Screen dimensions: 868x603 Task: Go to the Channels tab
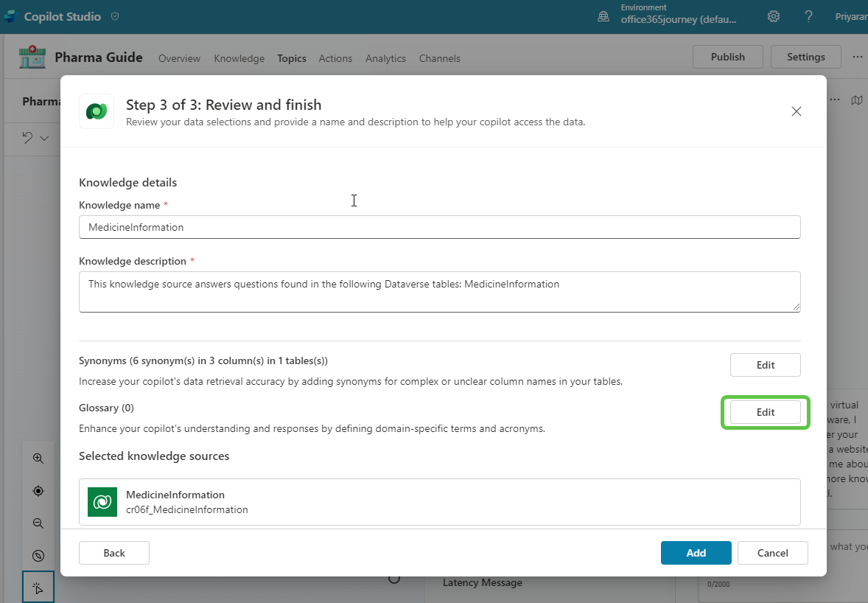pos(439,58)
